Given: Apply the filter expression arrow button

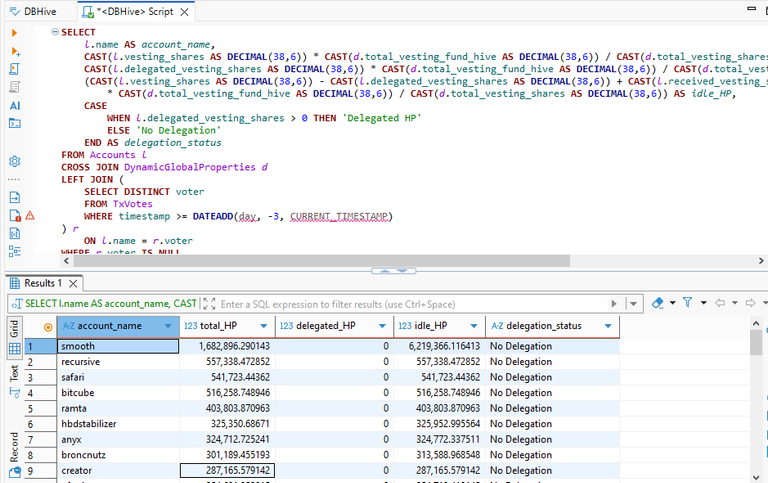Looking at the screenshot, I should [614, 304].
